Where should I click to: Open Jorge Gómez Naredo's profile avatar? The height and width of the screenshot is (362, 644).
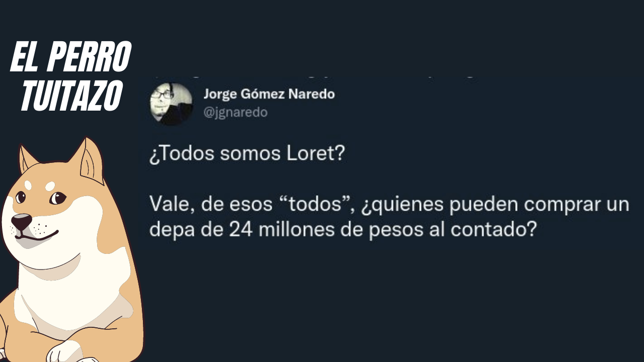(x=171, y=104)
